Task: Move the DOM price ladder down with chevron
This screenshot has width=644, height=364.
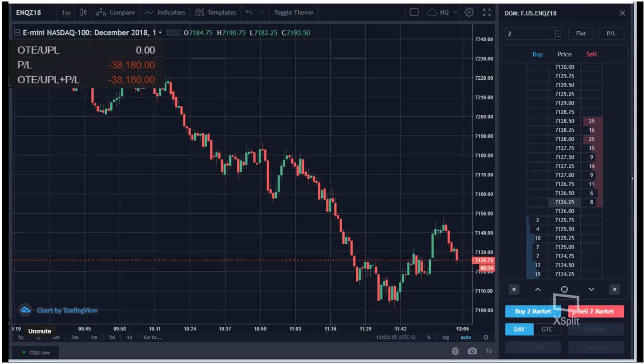Action: tap(591, 289)
